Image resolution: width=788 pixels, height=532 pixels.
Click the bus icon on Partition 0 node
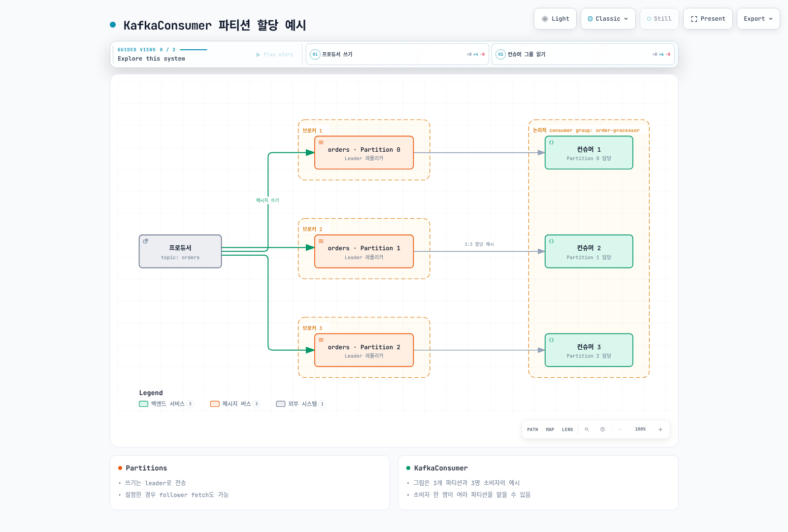(x=321, y=142)
